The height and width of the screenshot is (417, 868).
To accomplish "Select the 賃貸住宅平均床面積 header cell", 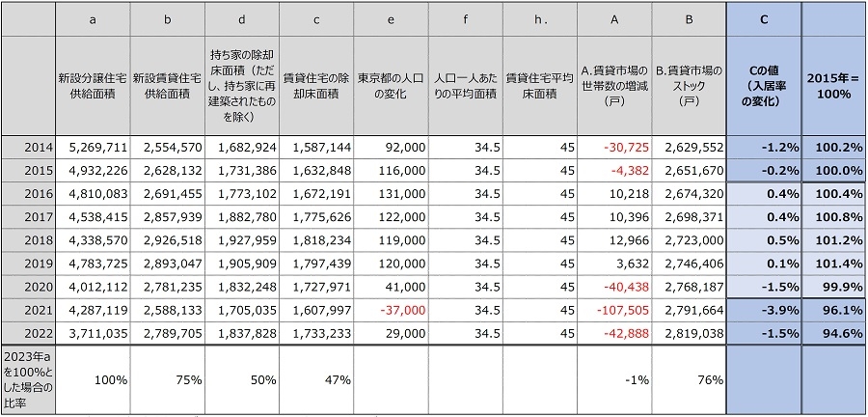I will 540,86.
